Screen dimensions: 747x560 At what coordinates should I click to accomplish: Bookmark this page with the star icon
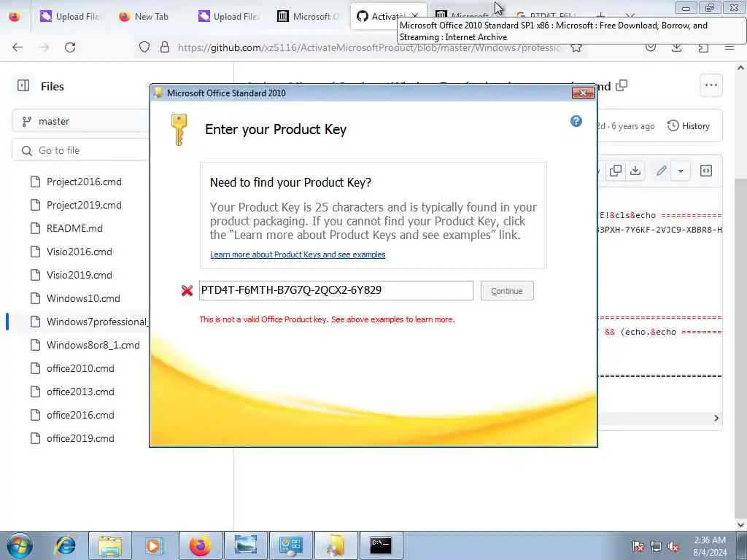576,47
